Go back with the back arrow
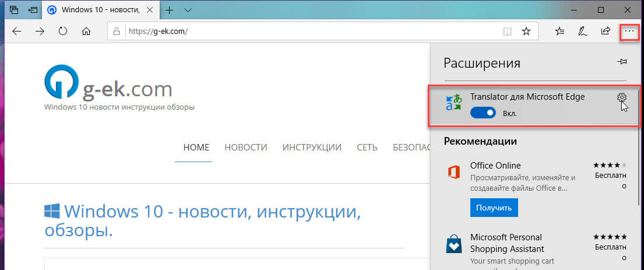This screenshot has width=644, height=270. [x=16, y=31]
